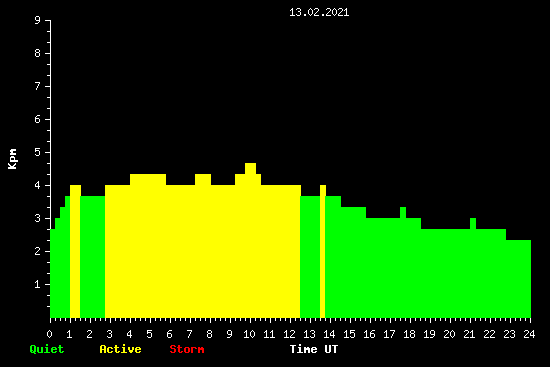Image resolution: width=550 pixels, height=367 pixels.
Task: Click hour 24 on the time axis
Action: (x=529, y=334)
